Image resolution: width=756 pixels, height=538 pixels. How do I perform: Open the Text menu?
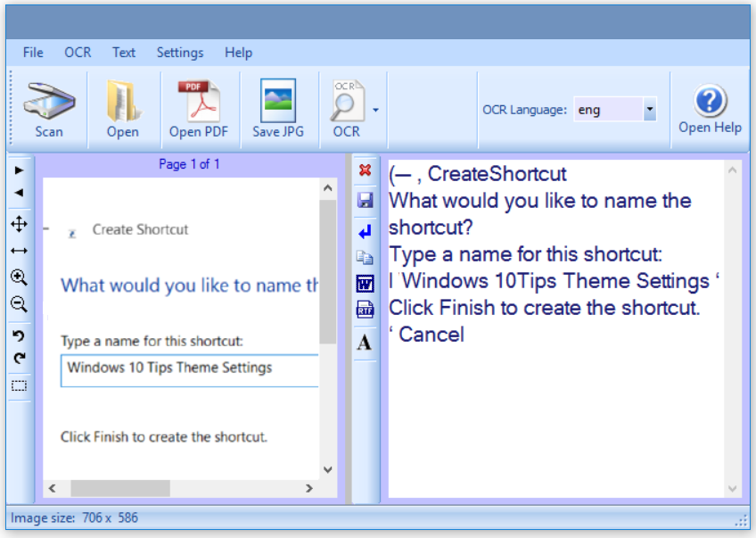click(x=123, y=52)
